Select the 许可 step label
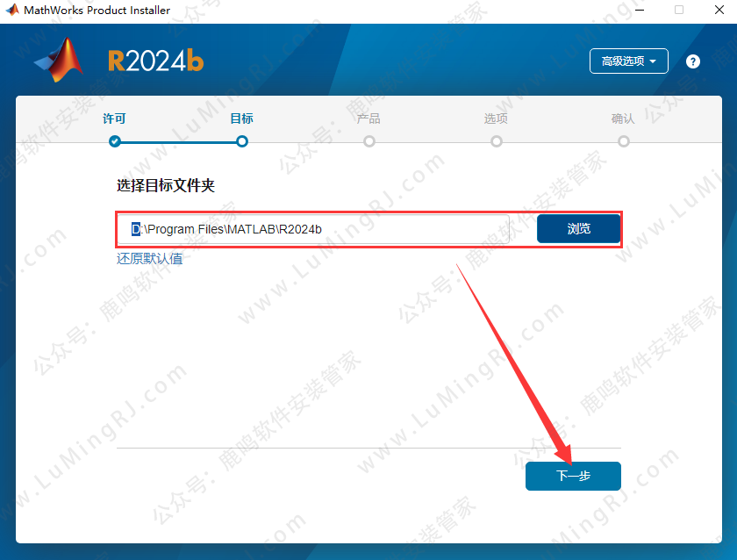 coord(114,118)
